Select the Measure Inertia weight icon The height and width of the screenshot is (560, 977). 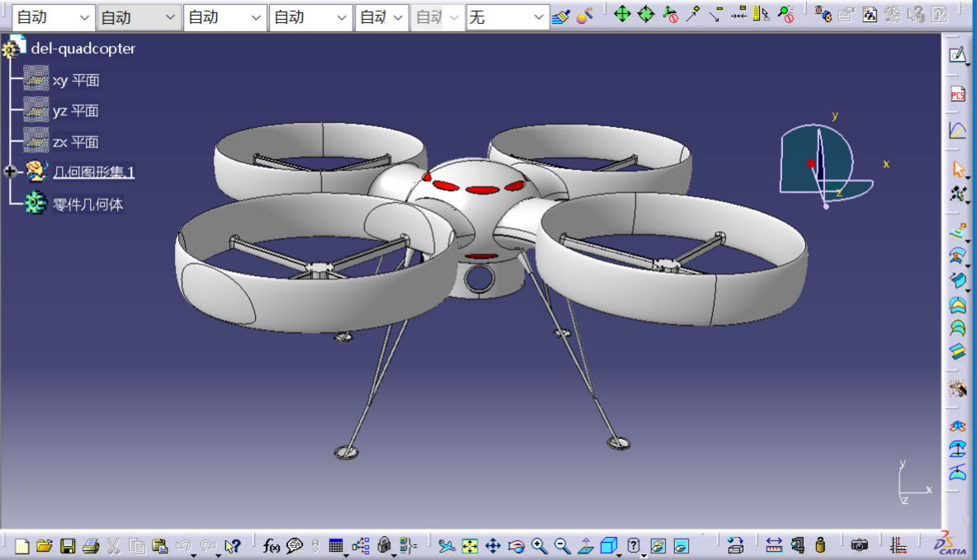pos(819,545)
